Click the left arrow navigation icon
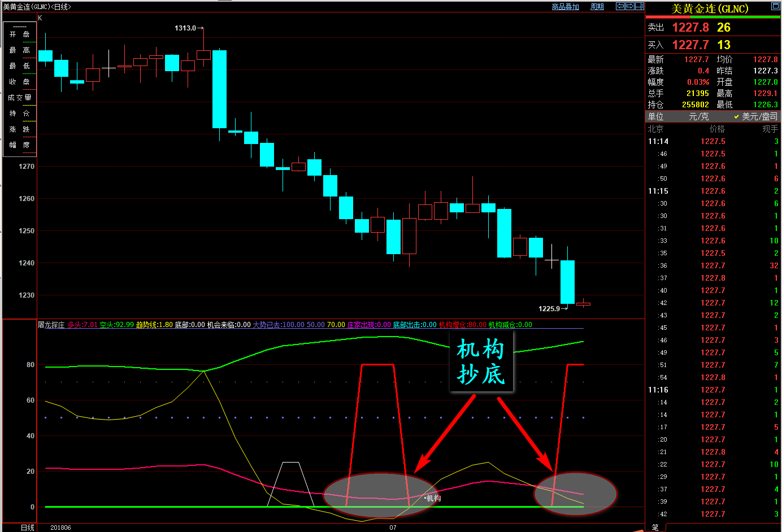Screen dimensions: 782x532 click(x=620, y=6)
